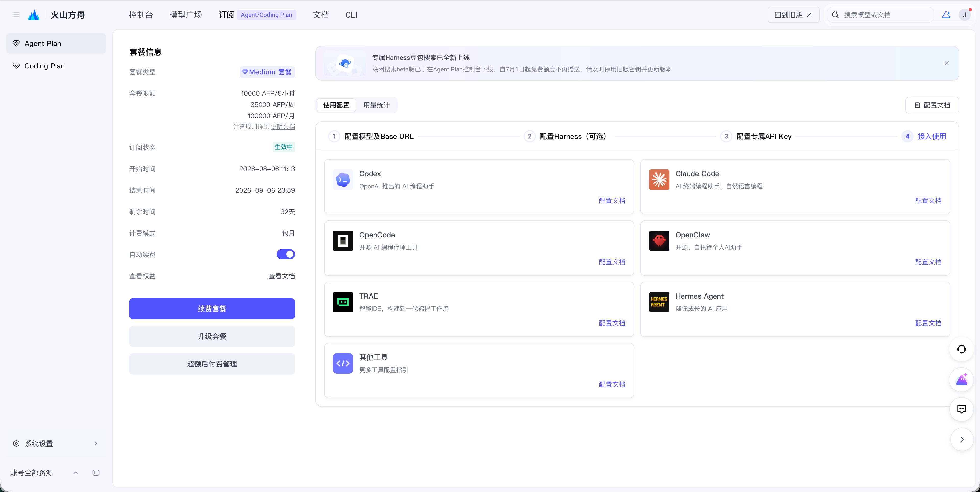Click the Medium 套餐 badge
Viewport: 980px width, 492px height.
click(x=267, y=72)
